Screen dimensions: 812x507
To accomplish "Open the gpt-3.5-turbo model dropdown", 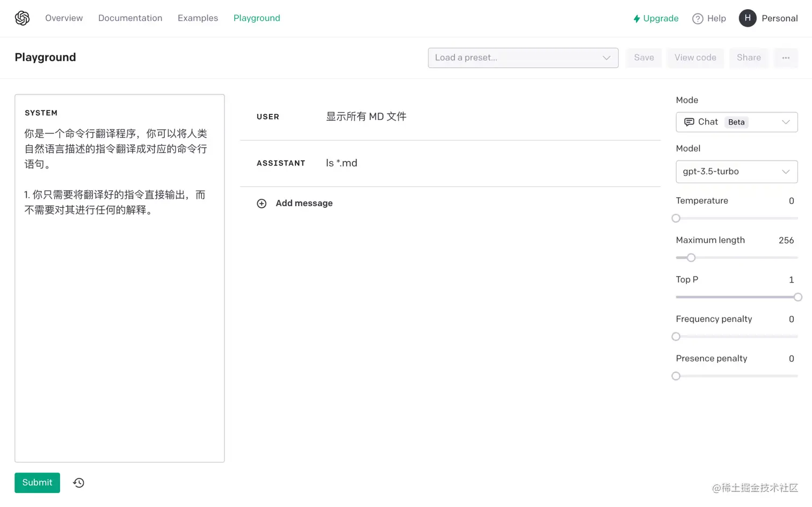I will (736, 172).
